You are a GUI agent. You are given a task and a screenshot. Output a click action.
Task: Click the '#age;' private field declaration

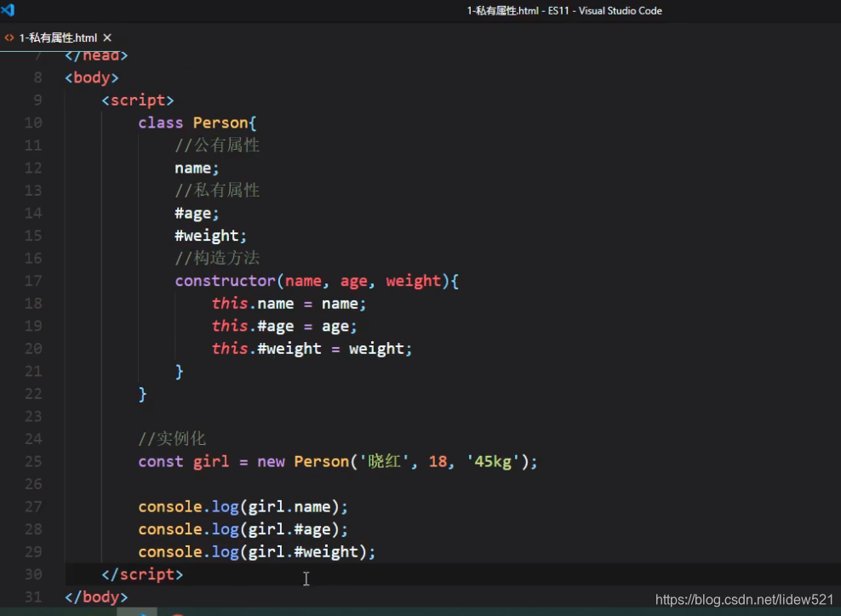[197, 214]
